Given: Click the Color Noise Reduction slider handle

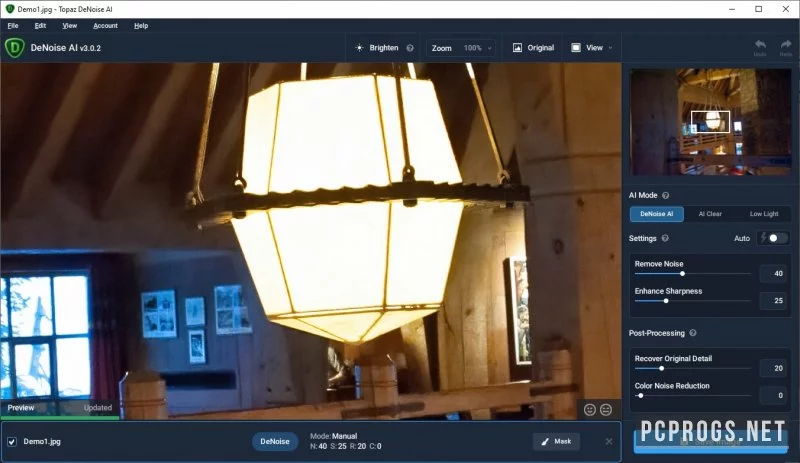Looking at the screenshot, I should [x=640, y=395].
